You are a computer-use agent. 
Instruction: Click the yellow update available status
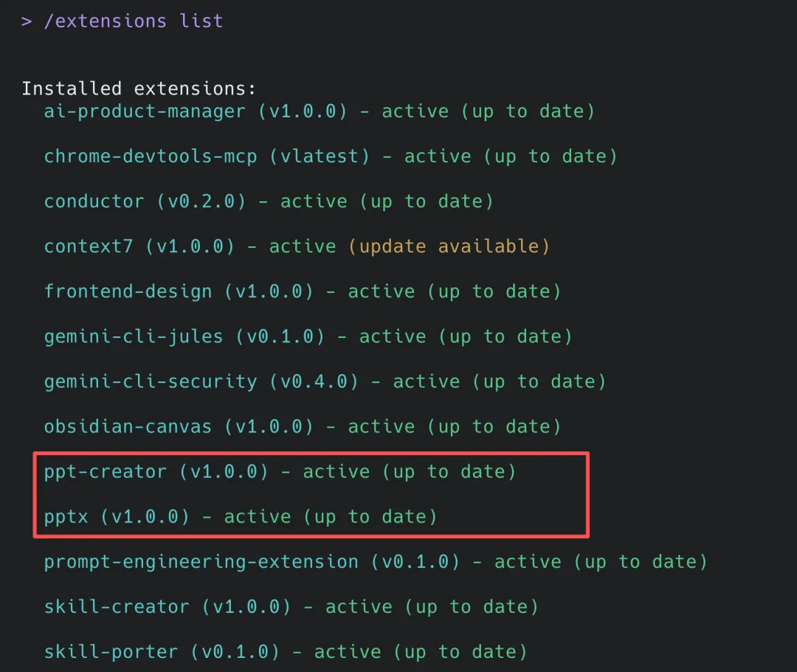pos(449,247)
